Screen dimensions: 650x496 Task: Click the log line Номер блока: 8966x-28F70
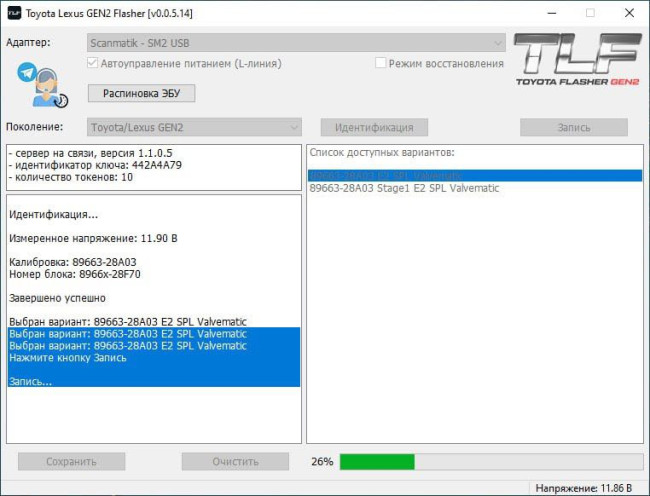(x=75, y=274)
